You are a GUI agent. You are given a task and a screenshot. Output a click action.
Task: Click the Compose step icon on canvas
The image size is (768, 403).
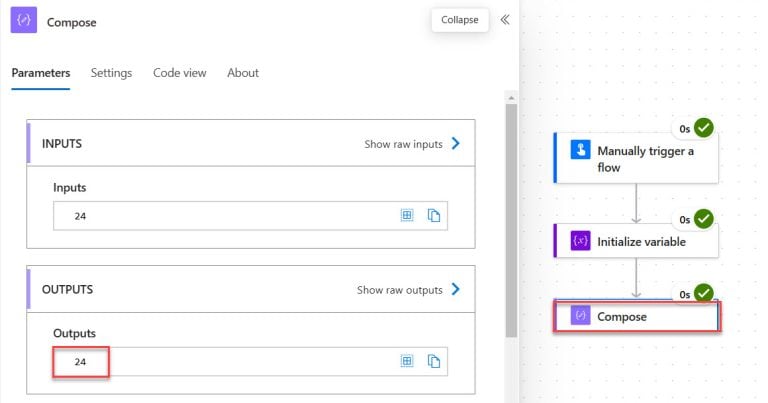tap(580, 316)
